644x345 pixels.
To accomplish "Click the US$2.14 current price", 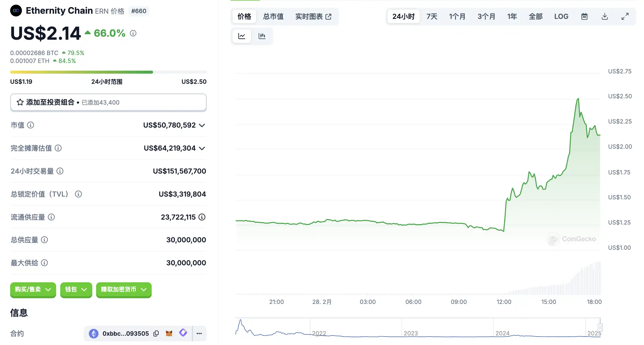I will pos(45,33).
